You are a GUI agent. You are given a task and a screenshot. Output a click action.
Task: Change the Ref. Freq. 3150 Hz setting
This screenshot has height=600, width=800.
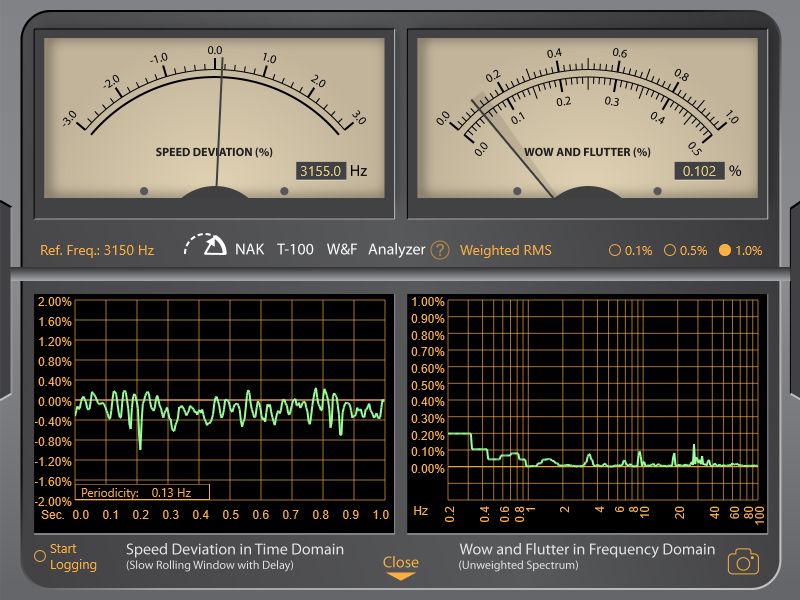pos(97,250)
